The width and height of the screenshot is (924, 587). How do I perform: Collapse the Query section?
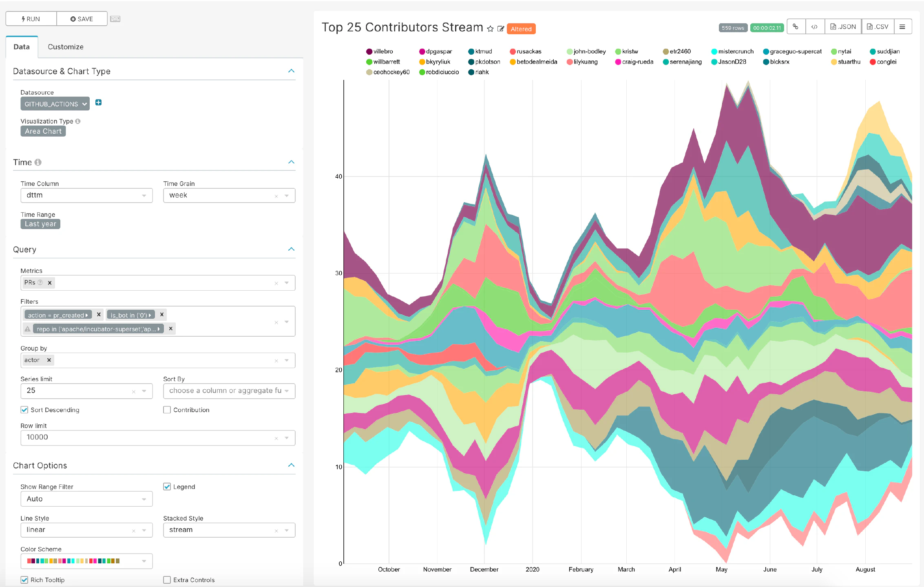tap(291, 249)
